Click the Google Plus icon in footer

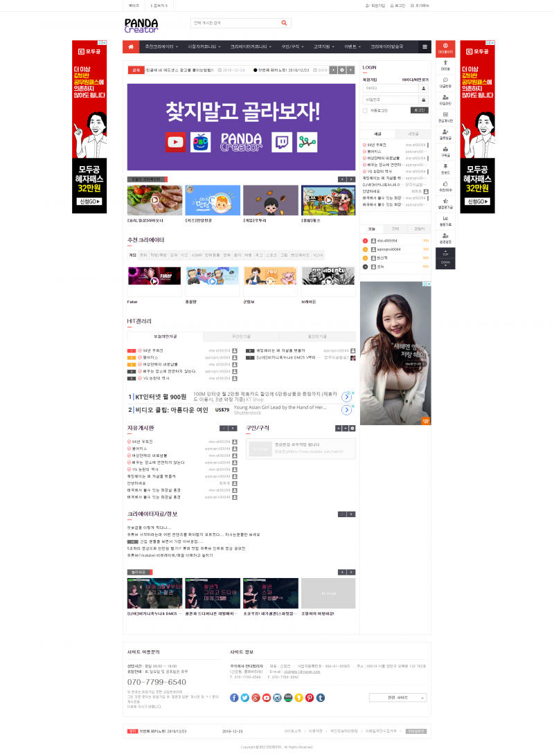(256, 698)
